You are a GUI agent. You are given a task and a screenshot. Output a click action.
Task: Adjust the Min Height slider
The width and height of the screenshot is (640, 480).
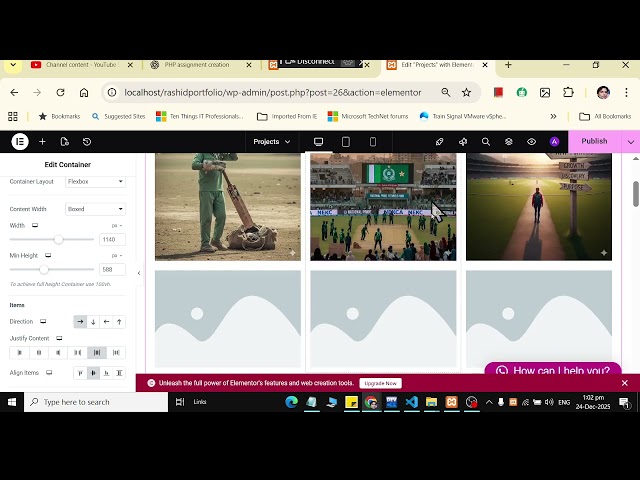click(44, 269)
